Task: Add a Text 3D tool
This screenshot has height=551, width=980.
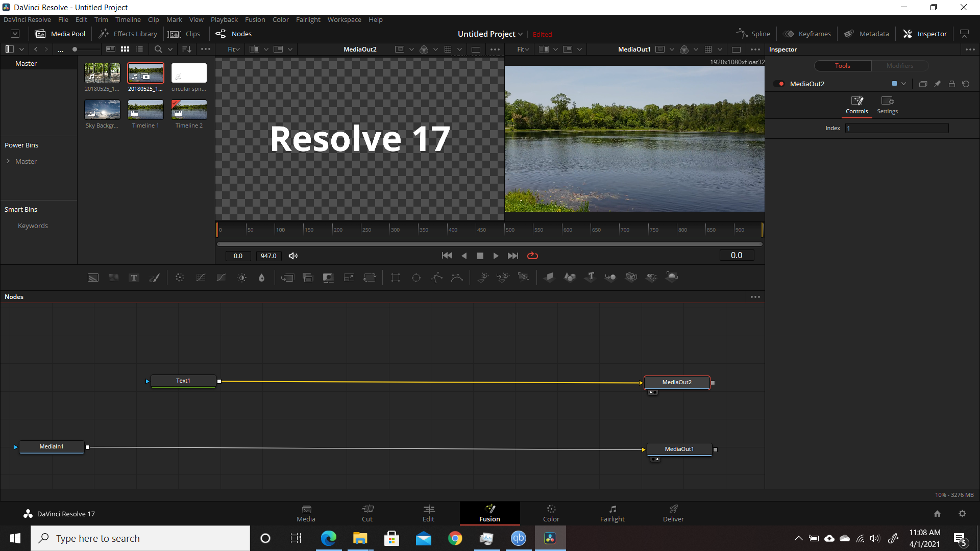Action: coord(591,277)
